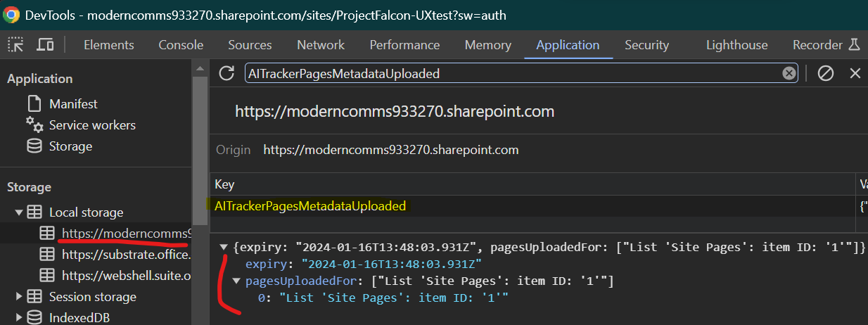The height and width of the screenshot is (325, 868).
Task: Collapse the root JSON object preview
Action: (224, 247)
